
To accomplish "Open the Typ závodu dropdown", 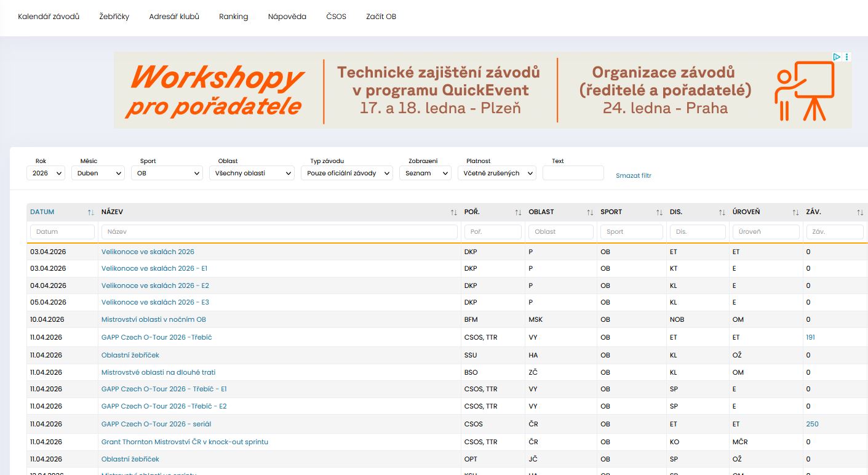I will click(347, 174).
